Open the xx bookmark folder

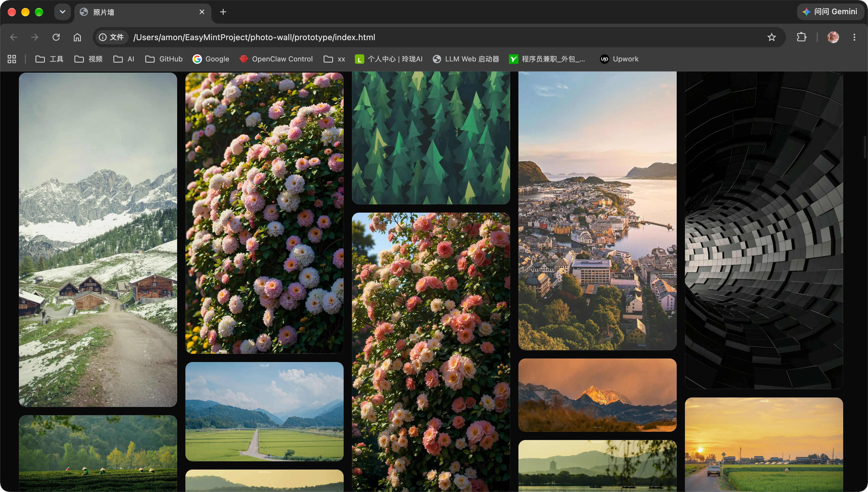[x=335, y=59]
